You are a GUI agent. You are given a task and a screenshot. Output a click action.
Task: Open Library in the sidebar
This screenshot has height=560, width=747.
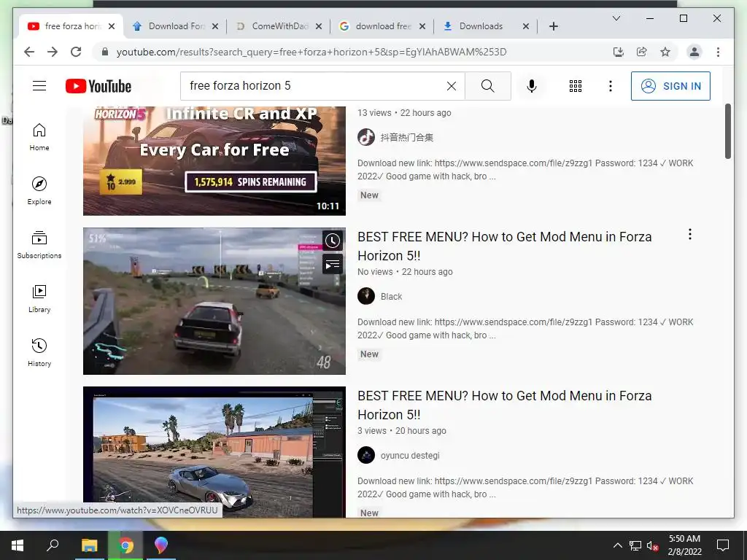[x=39, y=298]
